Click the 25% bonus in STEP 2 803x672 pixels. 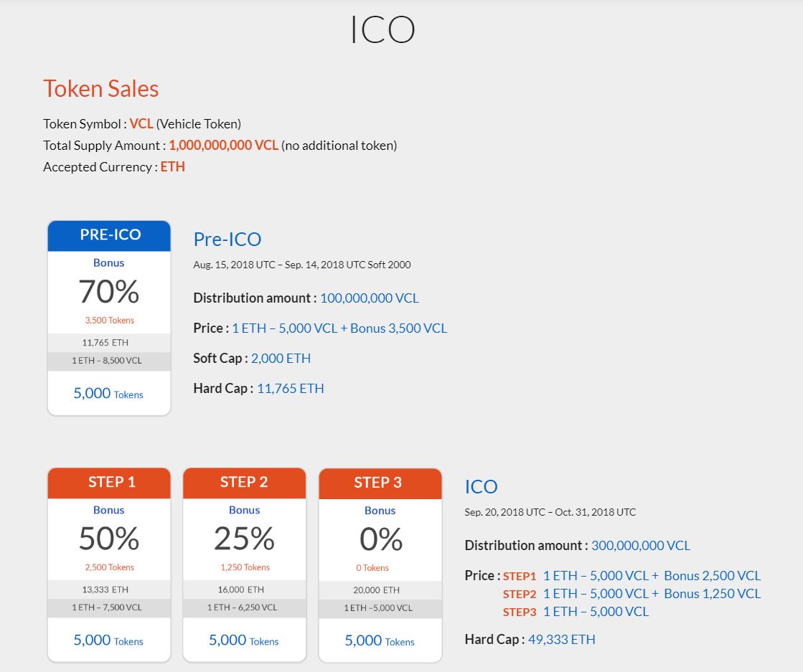[244, 539]
